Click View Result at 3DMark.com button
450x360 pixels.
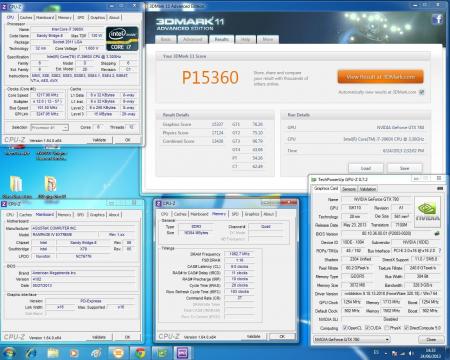tap(380, 77)
